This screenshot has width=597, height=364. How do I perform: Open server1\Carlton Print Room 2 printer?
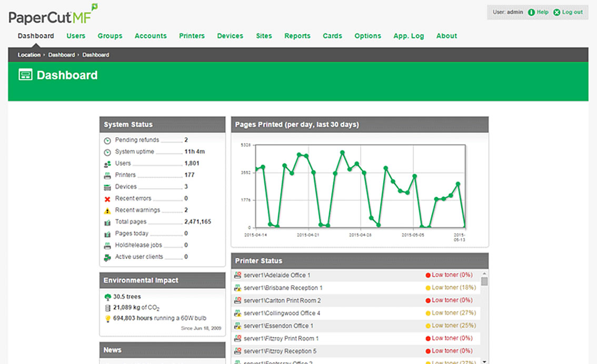(x=282, y=300)
